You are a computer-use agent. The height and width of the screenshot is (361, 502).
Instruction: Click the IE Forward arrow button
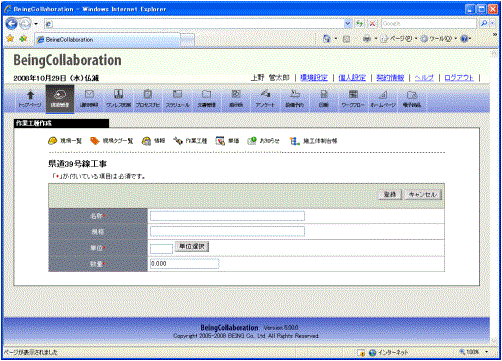pyautogui.click(x=25, y=24)
